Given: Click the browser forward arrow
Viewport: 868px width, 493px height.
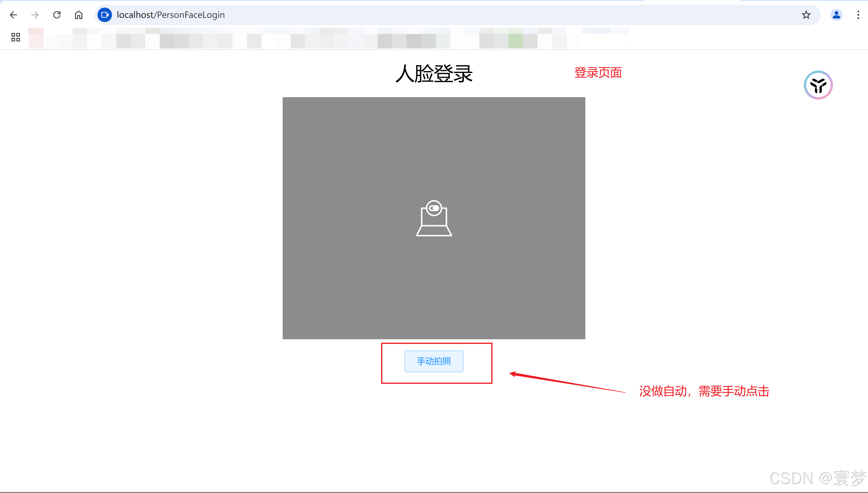Looking at the screenshot, I should (x=35, y=15).
